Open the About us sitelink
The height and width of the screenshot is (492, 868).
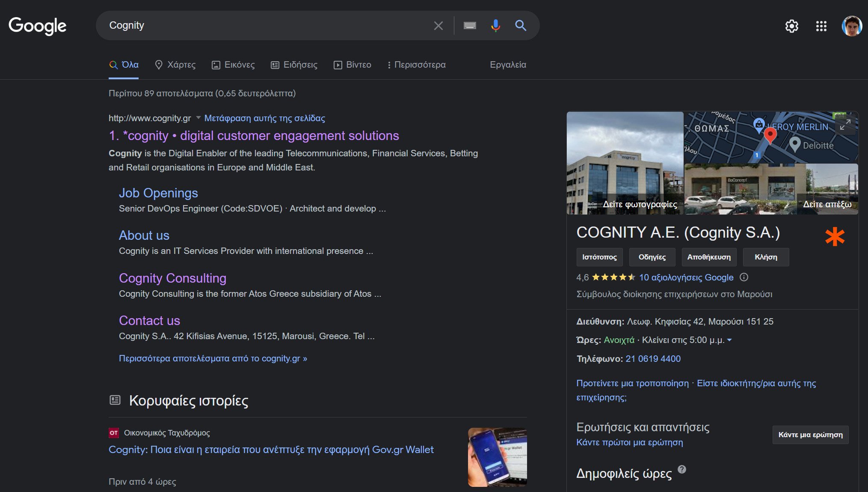pyautogui.click(x=144, y=236)
